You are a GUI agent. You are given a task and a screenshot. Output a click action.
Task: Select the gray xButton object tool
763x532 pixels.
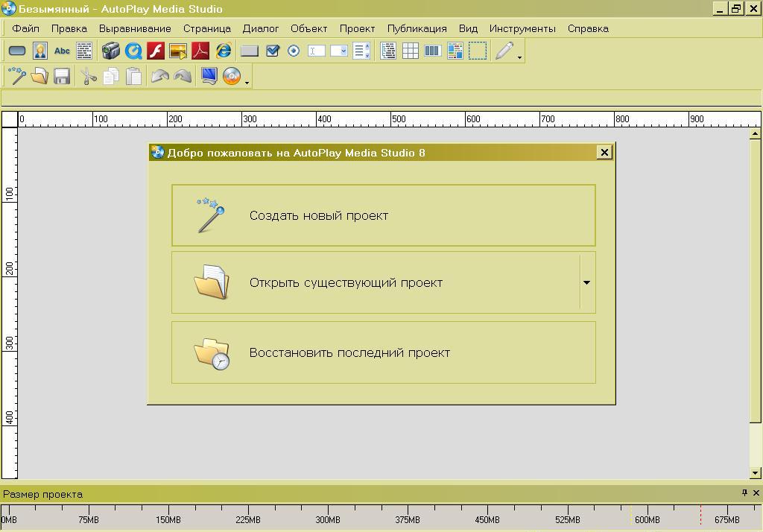click(249, 51)
